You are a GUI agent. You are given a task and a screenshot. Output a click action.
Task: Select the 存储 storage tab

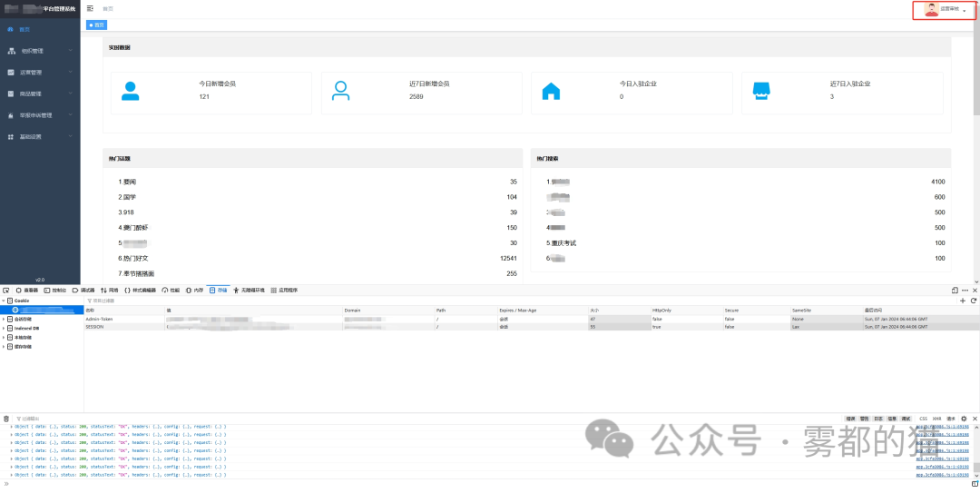point(219,291)
